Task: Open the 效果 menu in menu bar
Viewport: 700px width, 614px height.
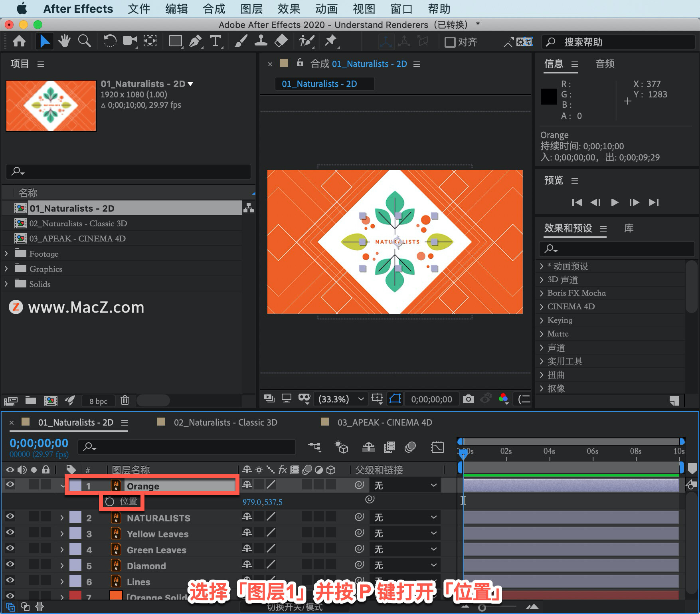Action: click(x=289, y=9)
